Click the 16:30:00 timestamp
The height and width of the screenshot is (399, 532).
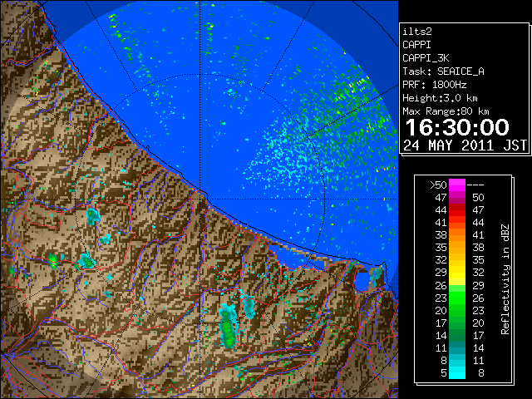click(x=457, y=127)
